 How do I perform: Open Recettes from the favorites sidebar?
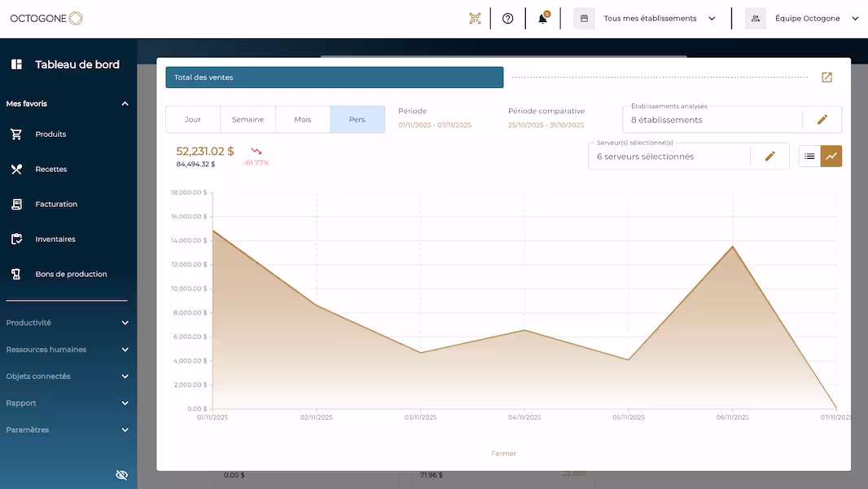15,169
